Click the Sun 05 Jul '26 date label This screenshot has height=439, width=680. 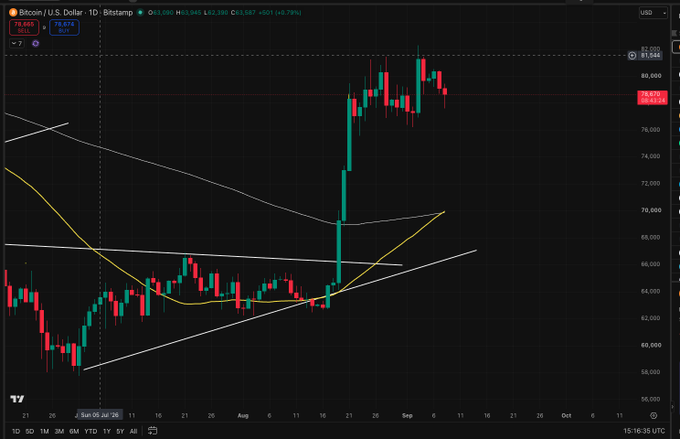[100, 415]
